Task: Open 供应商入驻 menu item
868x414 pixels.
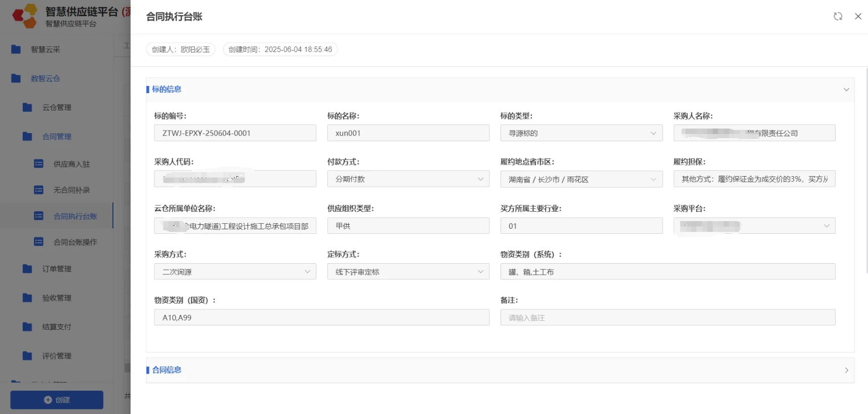Action: tap(72, 164)
